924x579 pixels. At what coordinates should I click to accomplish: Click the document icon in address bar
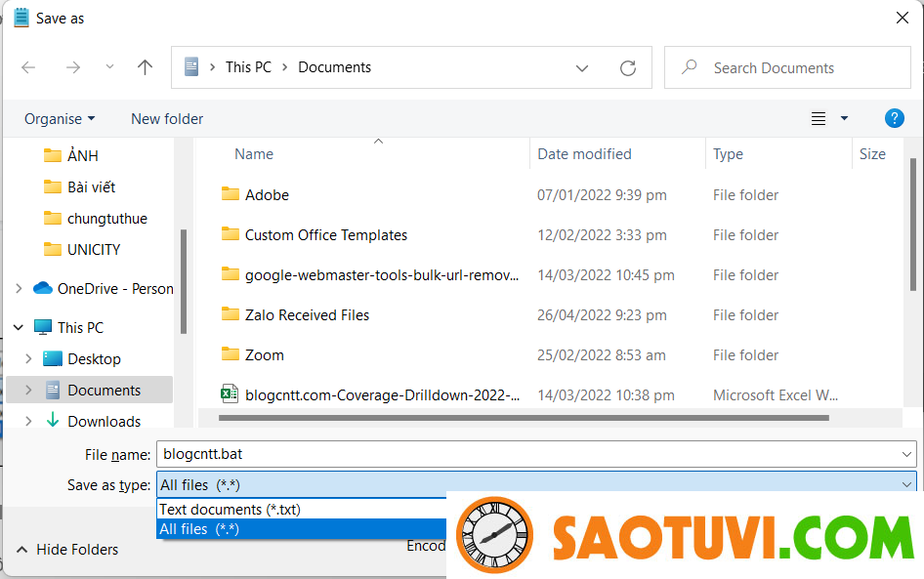coord(191,66)
